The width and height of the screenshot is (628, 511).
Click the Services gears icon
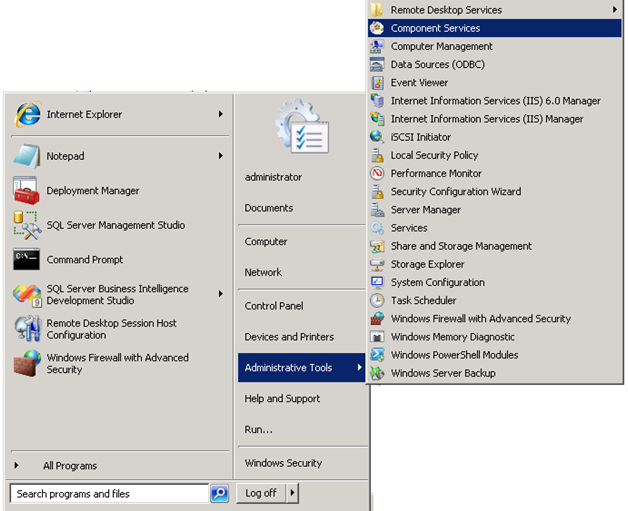[377, 228]
